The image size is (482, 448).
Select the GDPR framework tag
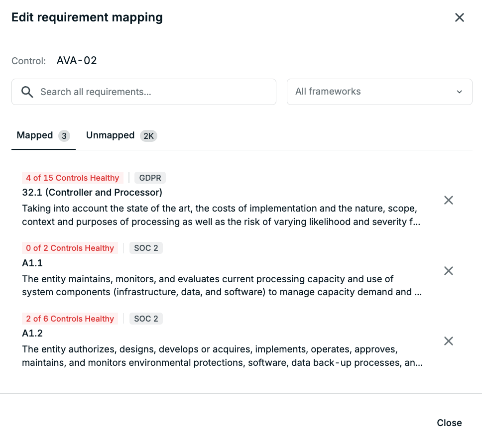150,178
